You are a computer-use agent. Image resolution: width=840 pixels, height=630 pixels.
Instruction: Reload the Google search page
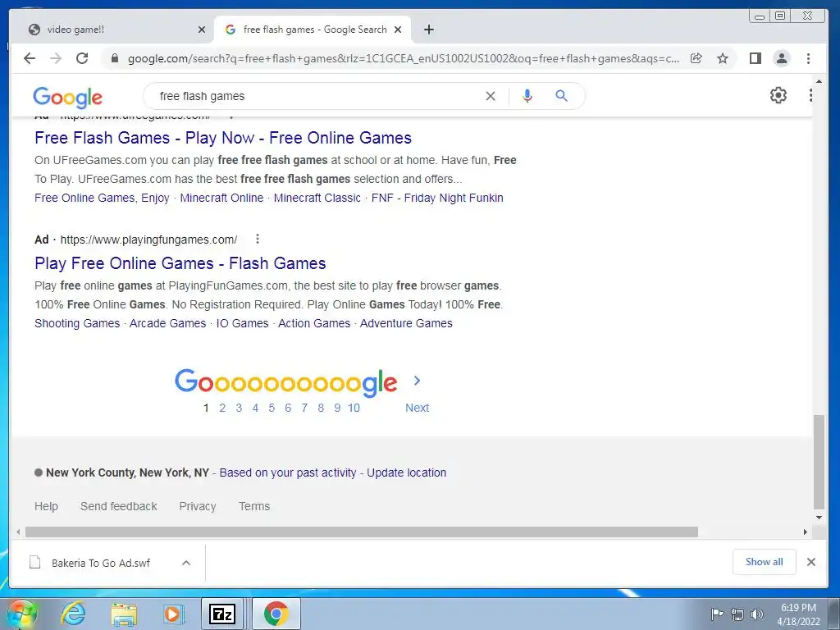click(82, 58)
